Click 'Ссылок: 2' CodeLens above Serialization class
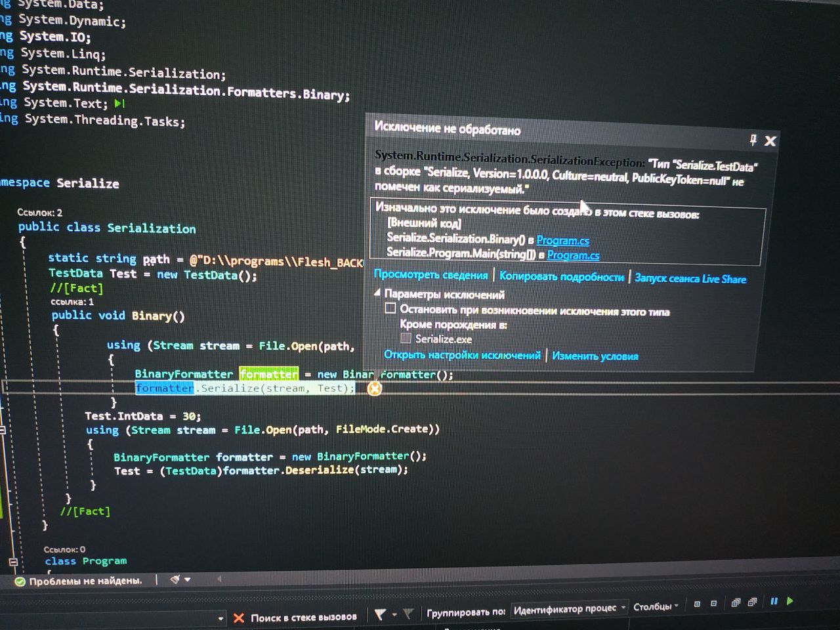This screenshot has width=840, height=630. coord(39,212)
